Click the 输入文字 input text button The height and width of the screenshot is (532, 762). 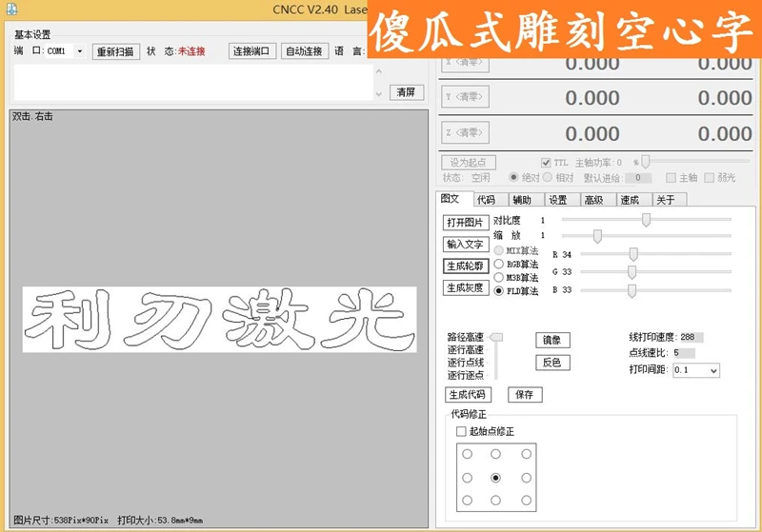(x=466, y=245)
